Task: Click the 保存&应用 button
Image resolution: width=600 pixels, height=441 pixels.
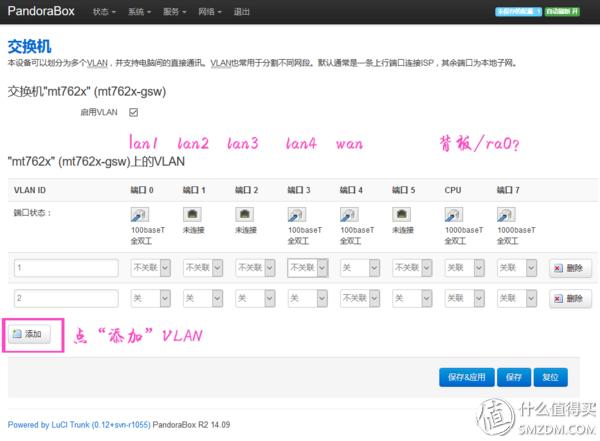Action: pos(467,377)
